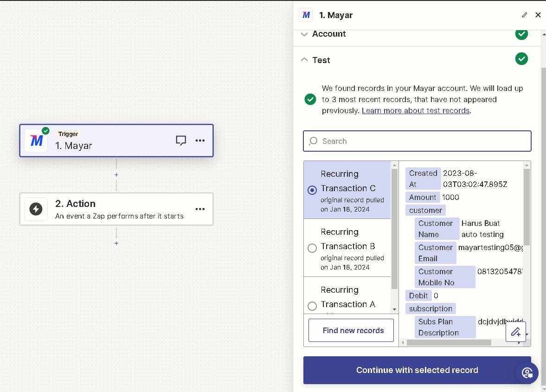Click the subscription group label
The image size is (546, 392).
(431, 308)
